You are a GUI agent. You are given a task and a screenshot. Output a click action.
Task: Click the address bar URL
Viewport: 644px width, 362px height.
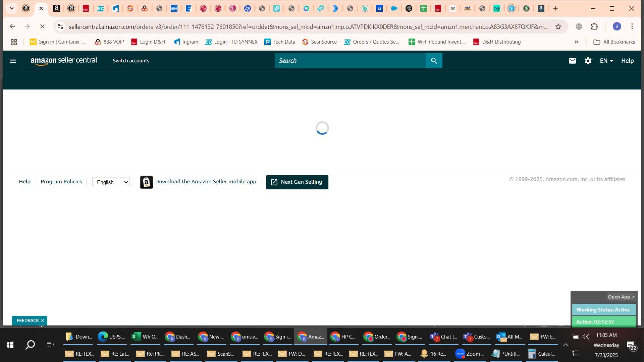[x=308, y=26]
